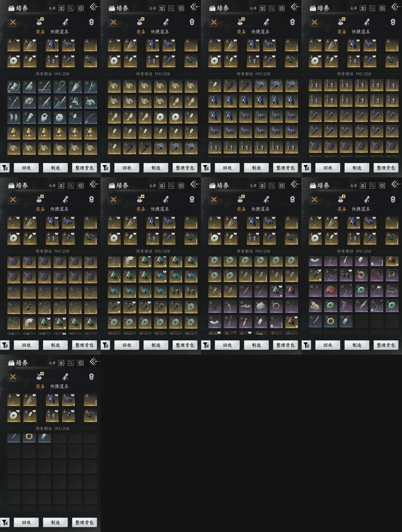Pick the white jade animal statue item
402x532 pixels.
315,306
